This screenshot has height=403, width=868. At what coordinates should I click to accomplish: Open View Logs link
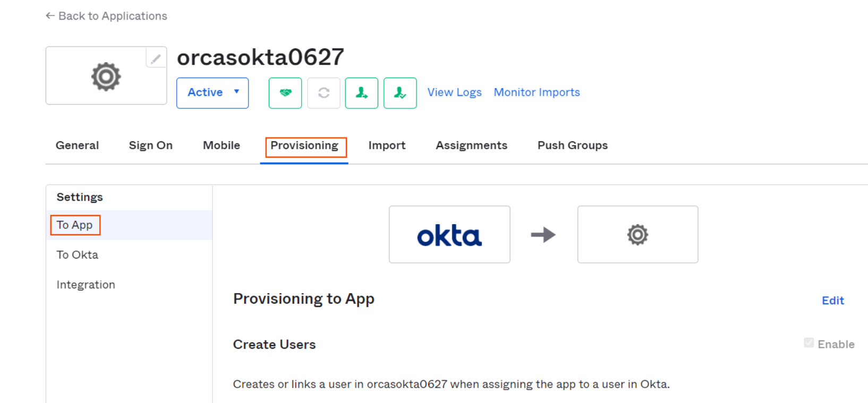455,92
